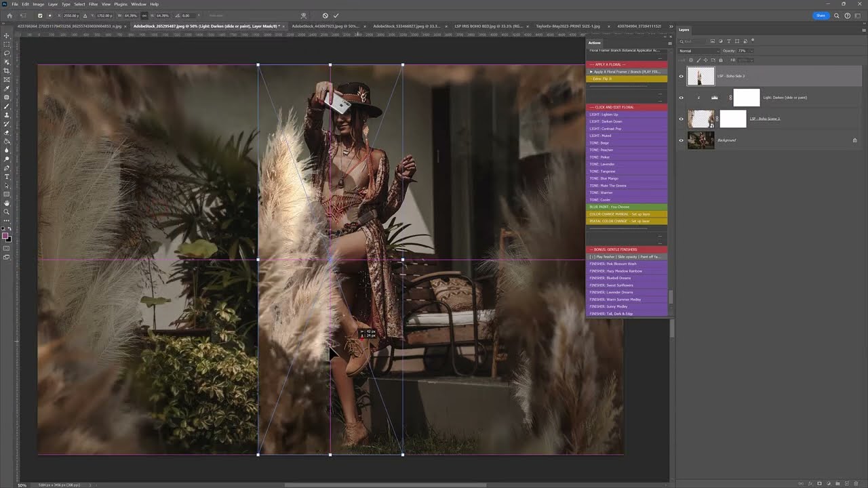868x488 pixels.
Task: Open the layer blend mode dropdown
Action: (x=698, y=51)
